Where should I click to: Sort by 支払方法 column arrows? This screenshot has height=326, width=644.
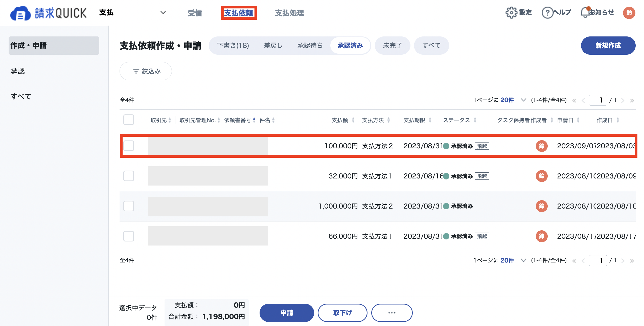388,120
